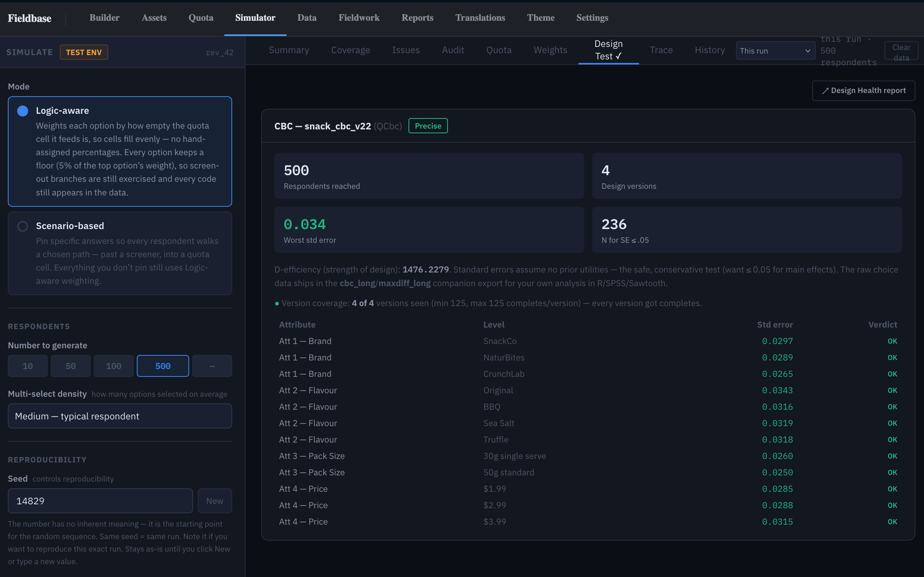
Task: Select the Scenario-based mode radio button
Action: 23,226
